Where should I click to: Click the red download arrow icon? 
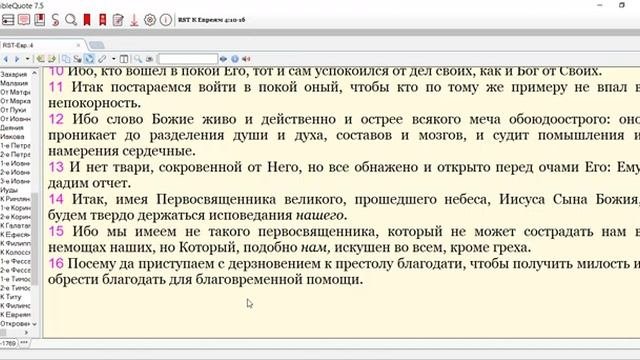pos(134,20)
